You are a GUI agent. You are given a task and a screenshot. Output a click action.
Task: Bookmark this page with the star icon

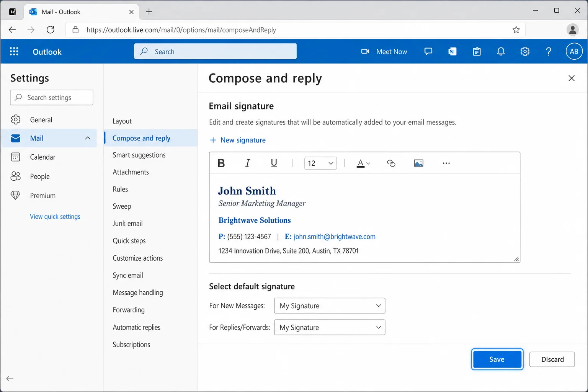coord(516,30)
